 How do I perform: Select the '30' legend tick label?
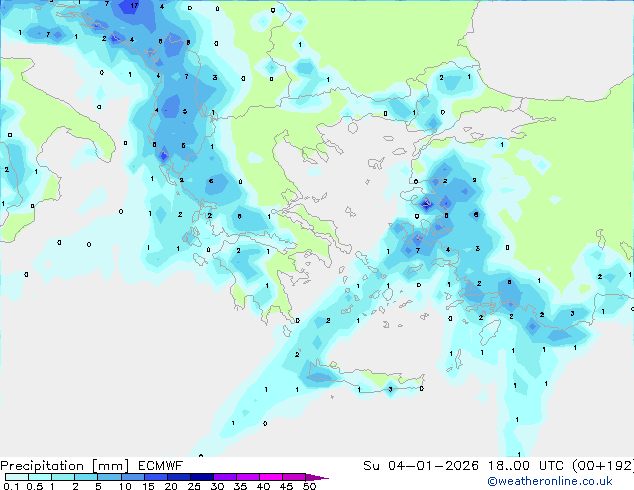(217, 486)
